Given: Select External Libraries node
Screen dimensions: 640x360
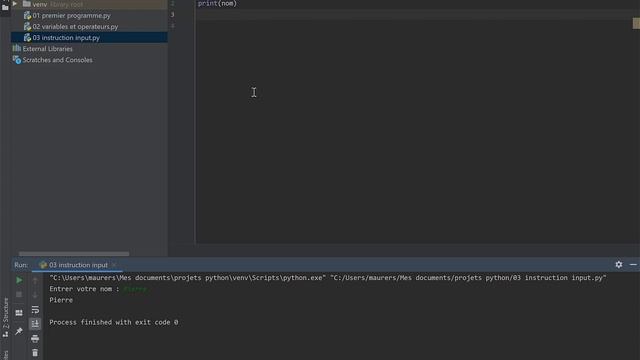Looking at the screenshot, I should tap(47, 49).
